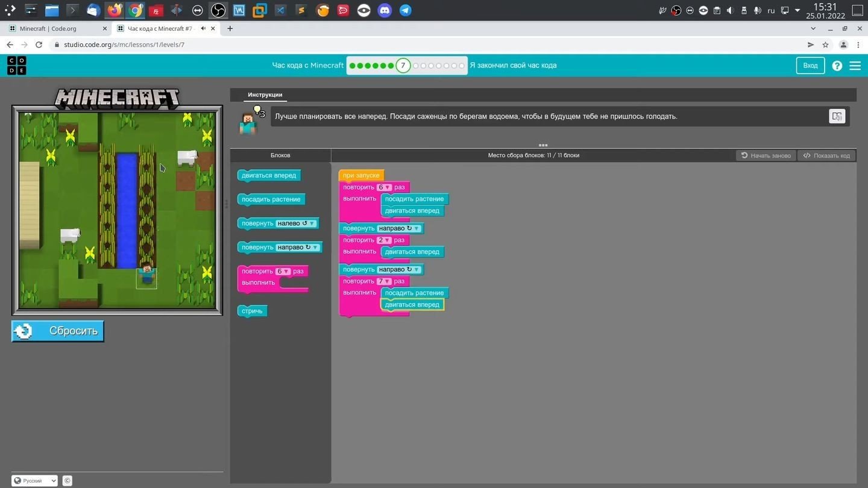Toggle the ru keyboard layout indicator
Viewport: 868px width, 488px height.
click(x=771, y=11)
